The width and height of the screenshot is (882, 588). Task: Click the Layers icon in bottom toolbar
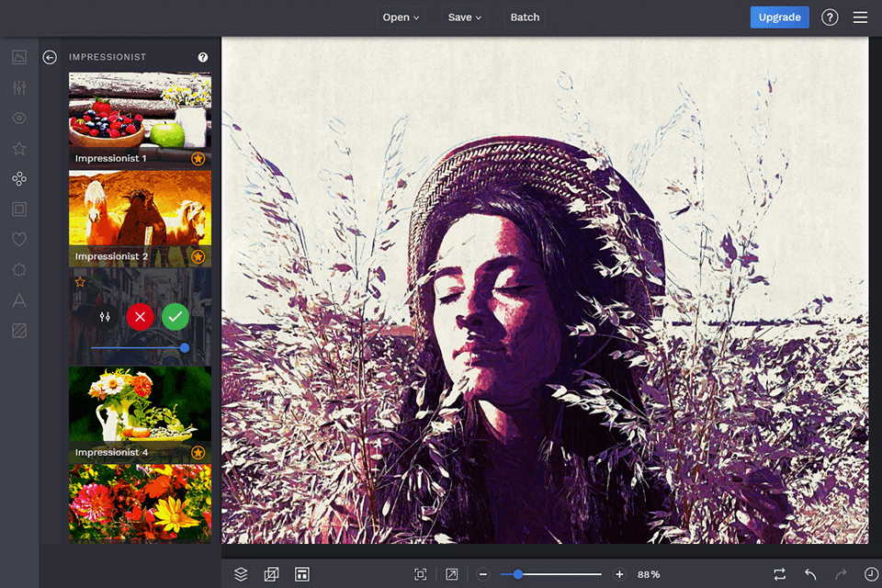(x=241, y=574)
